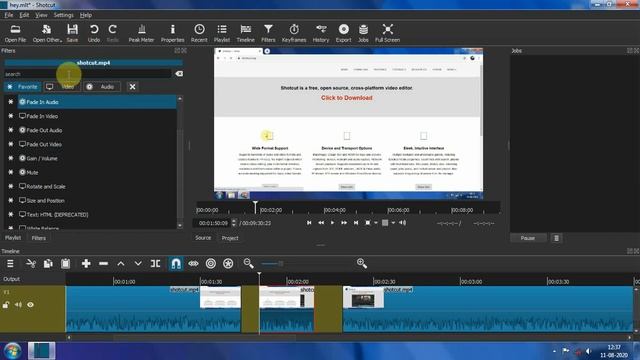Viewport: 640px width, 360px height.
Task: Show the Jobs panel from toolbar
Action: click(363, 33)
